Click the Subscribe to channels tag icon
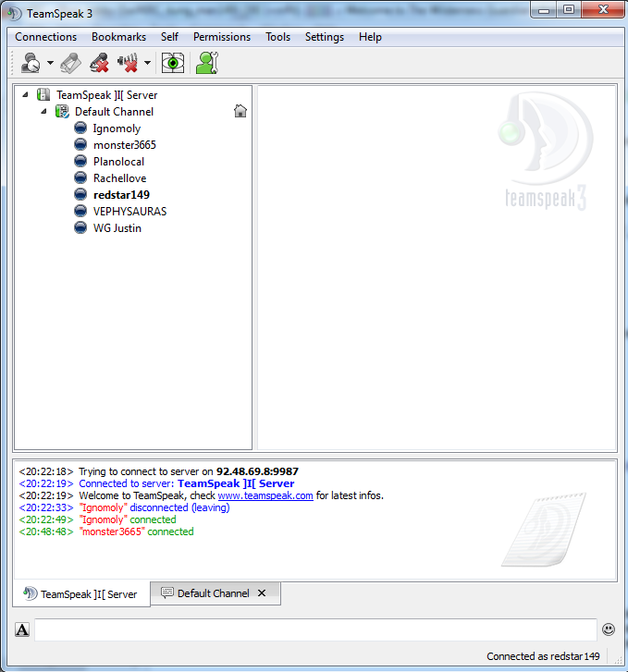Screen dimensions: 628x672 pyautogui.click(x=71, y=63)
